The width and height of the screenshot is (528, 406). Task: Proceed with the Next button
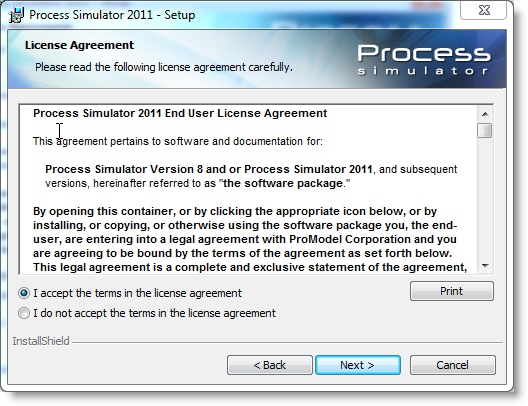pos(358,365)
